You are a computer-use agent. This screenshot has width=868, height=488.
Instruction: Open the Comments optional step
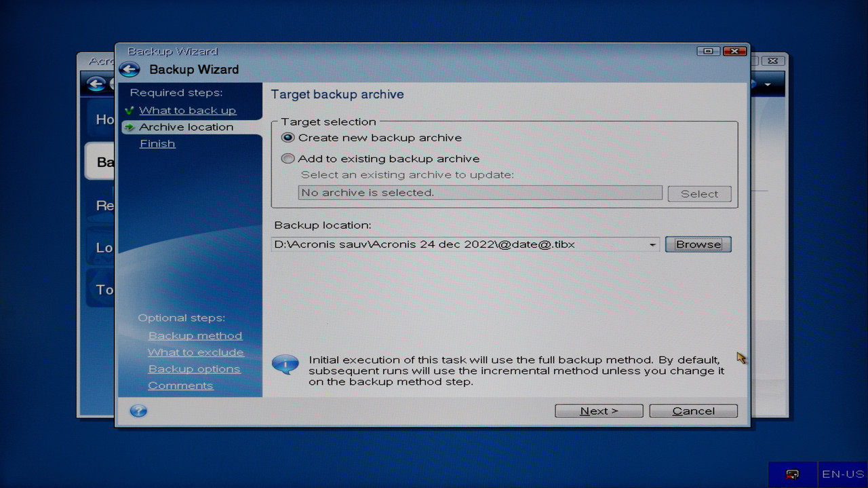tap(180, 386)
